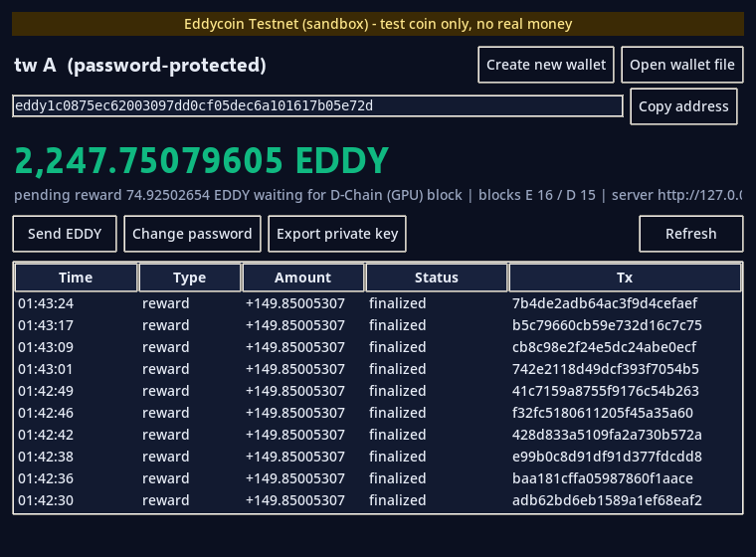The width and height of the screenshot is (756, 557).
Task: Select the transaction at 01:43:09
Action: (x=378, y=347)
